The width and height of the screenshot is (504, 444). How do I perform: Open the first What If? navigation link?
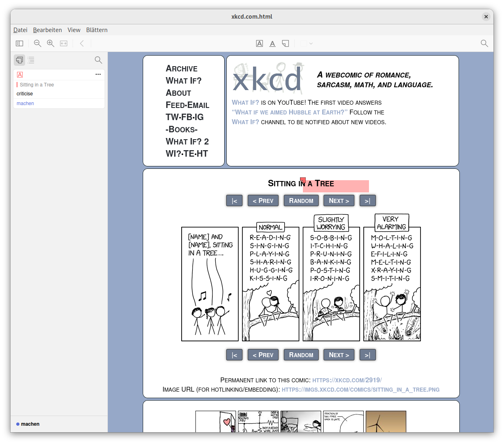(184, 81)
